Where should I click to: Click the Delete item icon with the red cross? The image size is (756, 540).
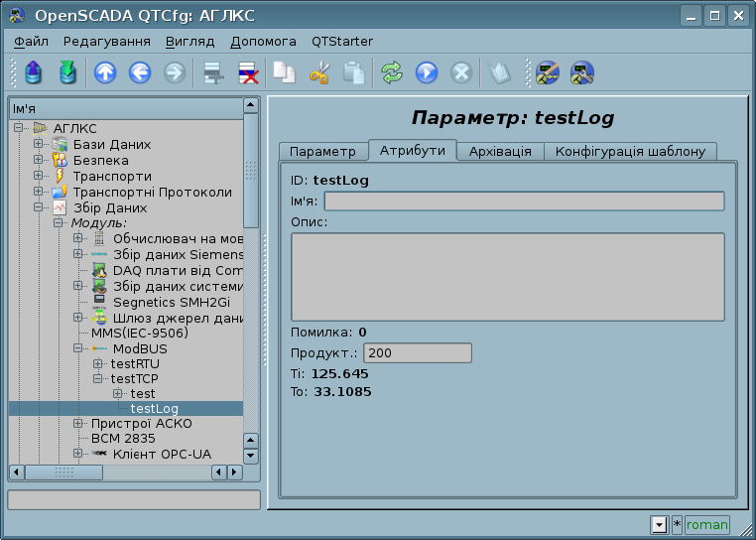click(x=247, y=72)
